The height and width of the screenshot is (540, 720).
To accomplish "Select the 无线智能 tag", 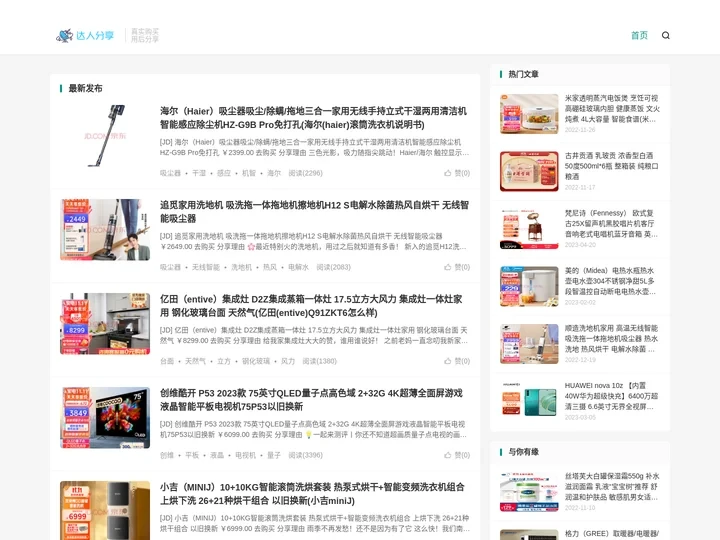I will (206, 267).
